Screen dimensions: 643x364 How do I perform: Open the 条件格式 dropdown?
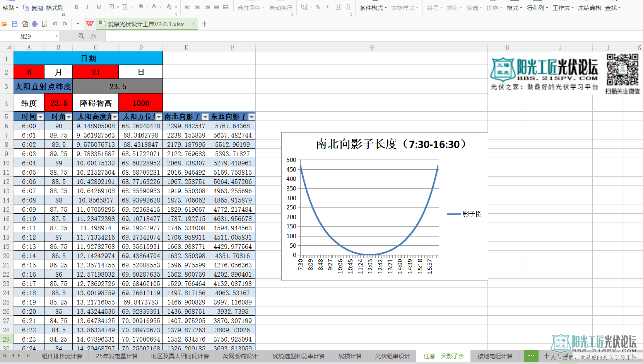click(373, 8)
